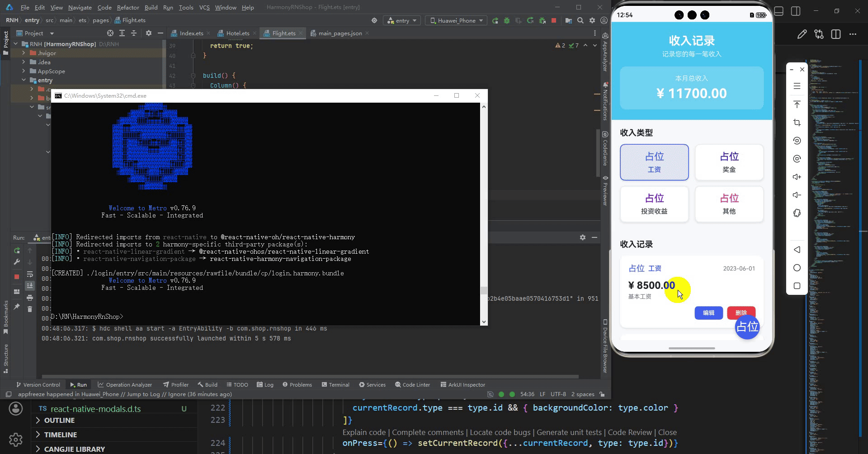This screenshot has height=454, width=868.
Task: Stop the running app from main toolbar
Action: tap(554, 20)
